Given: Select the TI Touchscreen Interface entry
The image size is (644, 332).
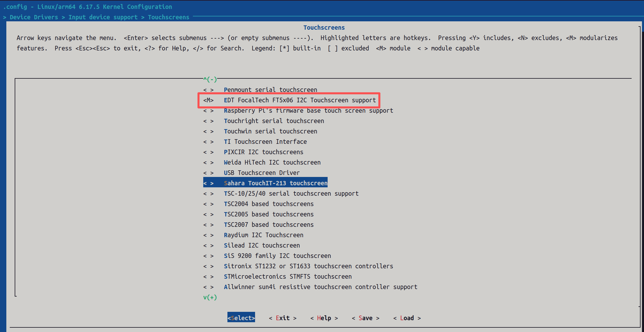Looking at the screenshot, I should [265, 142].
